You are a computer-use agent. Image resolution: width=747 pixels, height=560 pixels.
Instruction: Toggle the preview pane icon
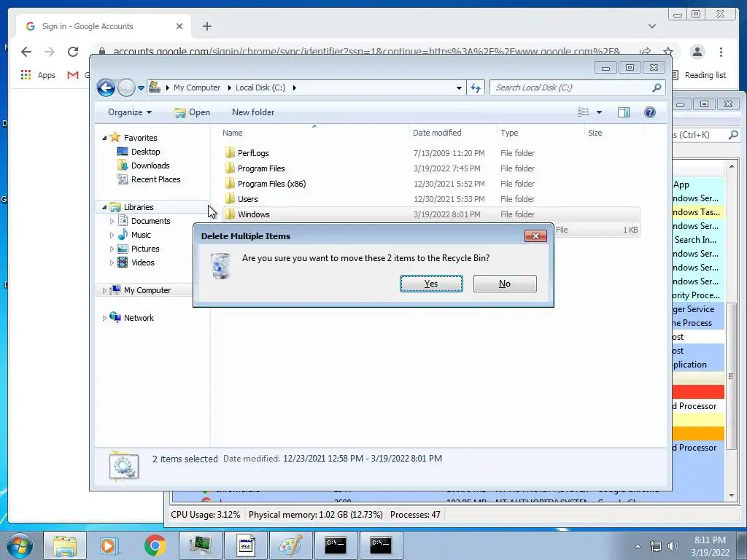pyautogui.click(x=623, y=112)
